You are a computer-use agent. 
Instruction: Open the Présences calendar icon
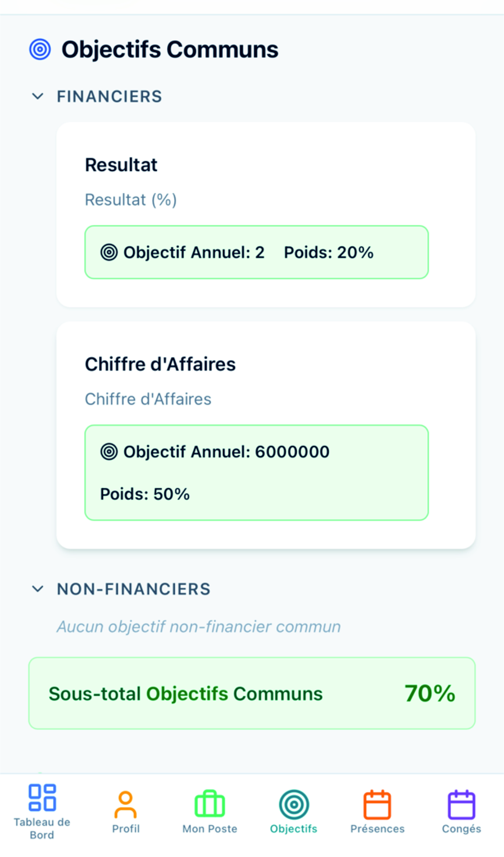click(377, 805)
